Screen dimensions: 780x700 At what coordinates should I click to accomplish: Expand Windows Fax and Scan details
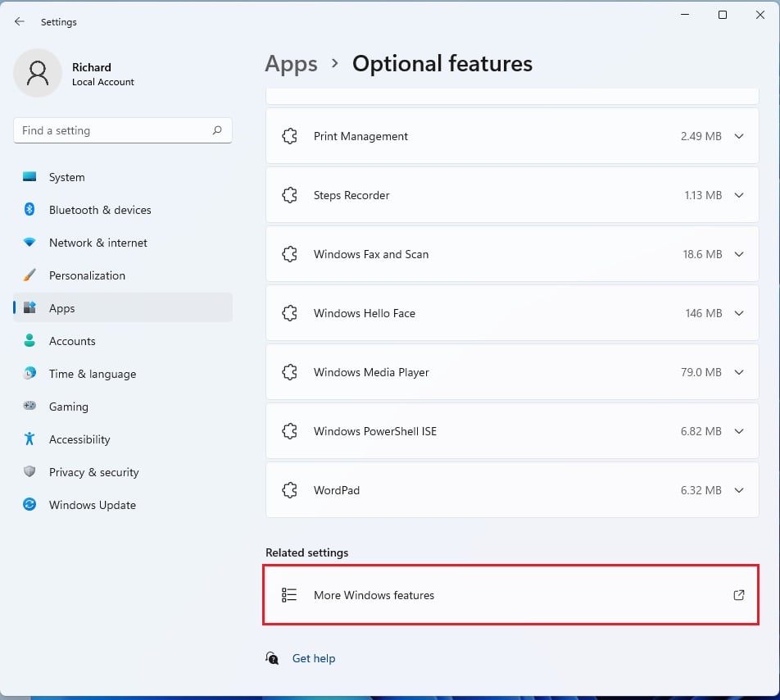739,254
